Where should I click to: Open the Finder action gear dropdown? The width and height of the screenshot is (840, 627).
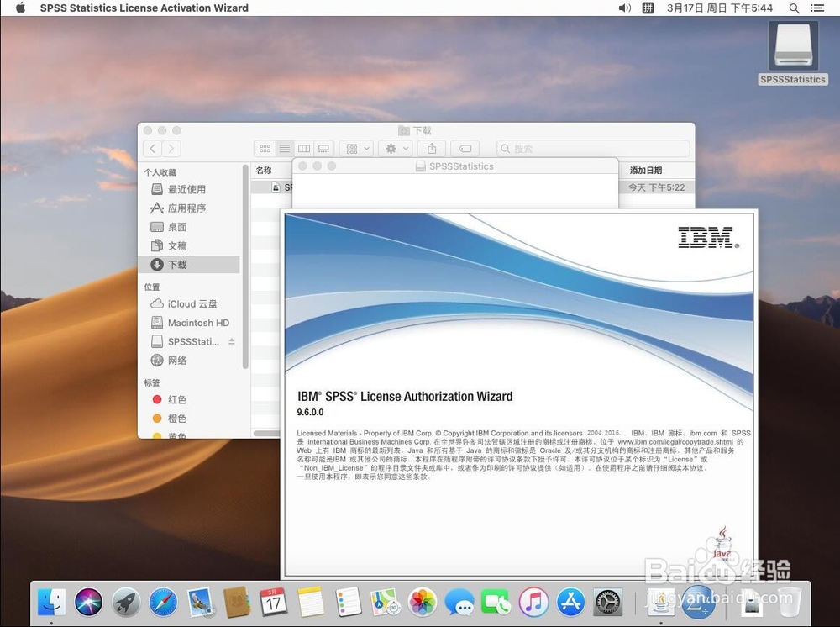point(395,148)
